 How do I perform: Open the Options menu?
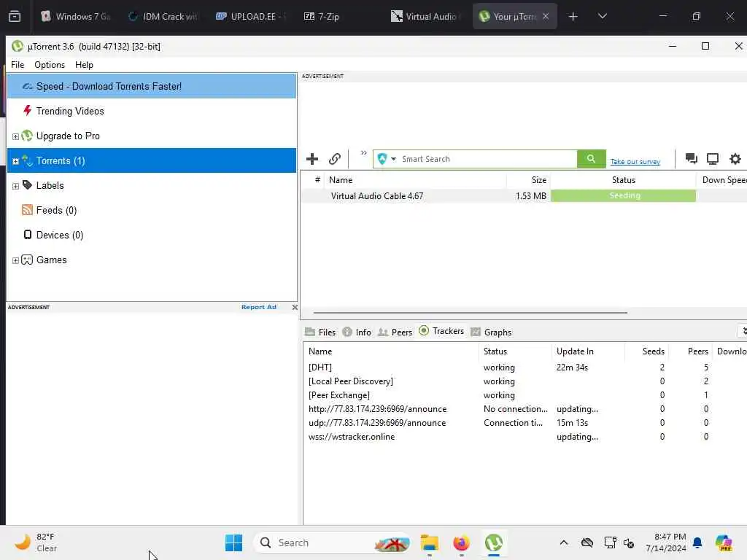tap(50, 65)
